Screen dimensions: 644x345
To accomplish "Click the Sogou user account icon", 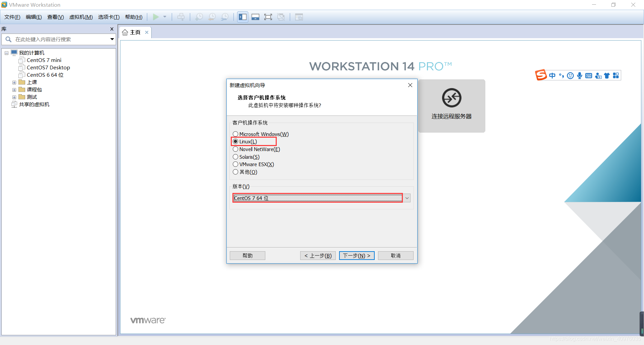I will tap(598, 76).
